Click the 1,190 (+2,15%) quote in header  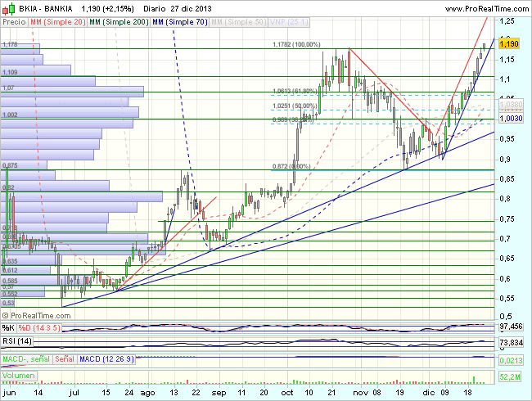click(107, 9)
